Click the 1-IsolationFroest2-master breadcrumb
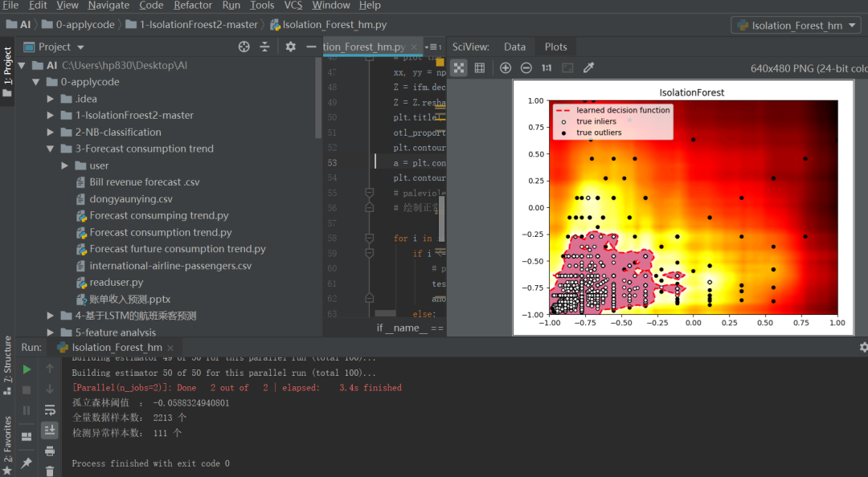Image resolution: width=868 pixels, height=477 pixels. [191, 25]
